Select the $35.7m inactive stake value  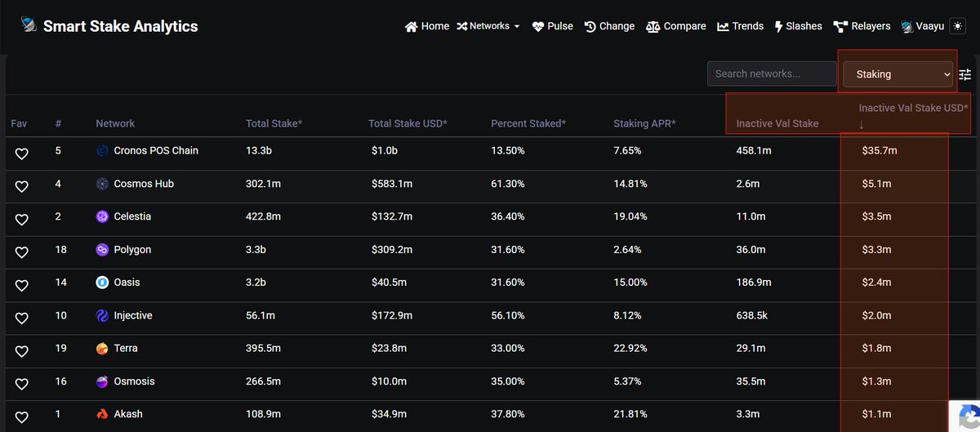880,151
